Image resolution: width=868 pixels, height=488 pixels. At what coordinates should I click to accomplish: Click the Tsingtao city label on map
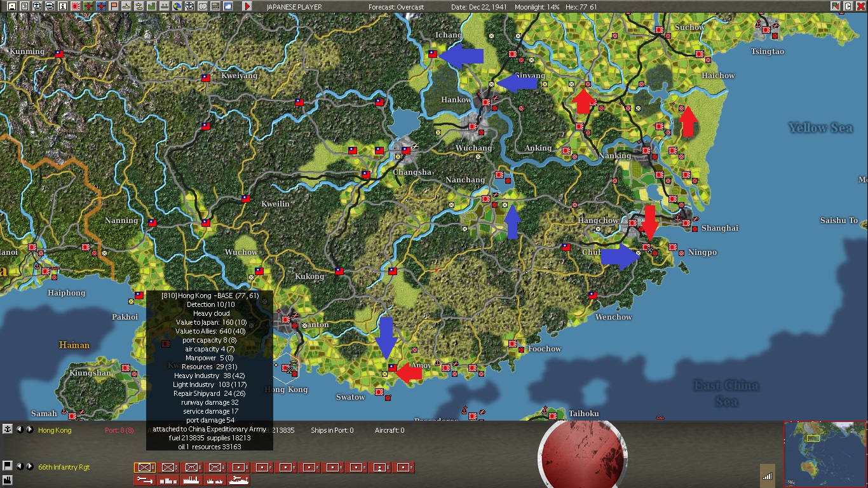click(x=768, y=51)
